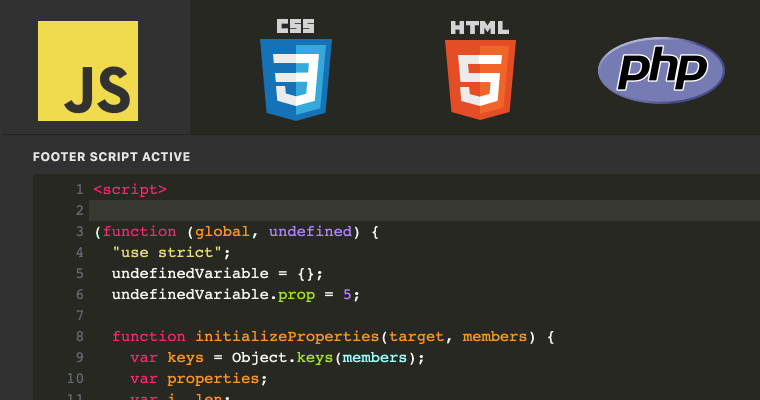This screenshot has height=400, width=760.
Task: Click 'undefinedVariable.prop = 5;' line
Action: click(236, 295)
